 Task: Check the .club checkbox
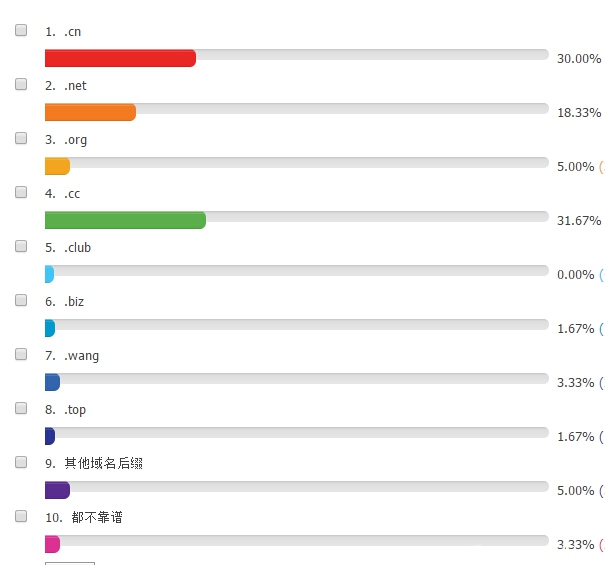(x=21, y=246)
